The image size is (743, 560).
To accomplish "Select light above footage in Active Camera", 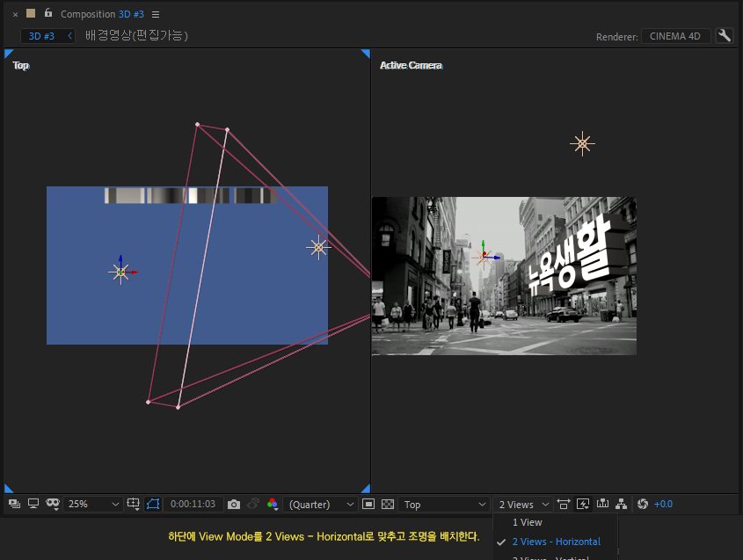I will [582, 143].
